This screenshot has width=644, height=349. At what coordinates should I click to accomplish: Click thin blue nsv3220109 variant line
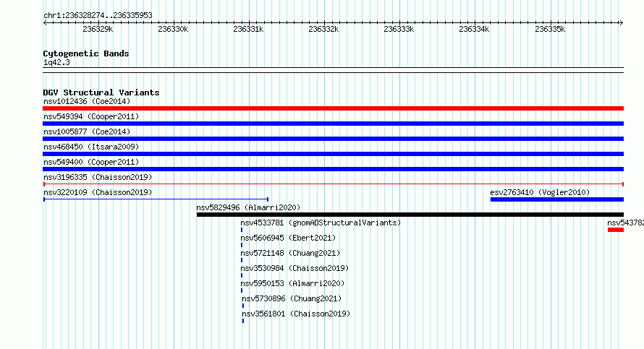[x=156, y=199]
